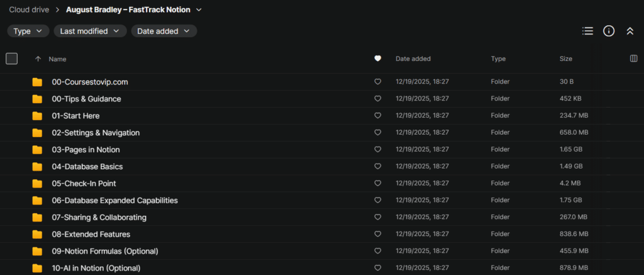Click the 03-Pages in Notion folder icon
The width and height of the screenshot is (644, 275).
pyautogui.click(x=38, y=150)
